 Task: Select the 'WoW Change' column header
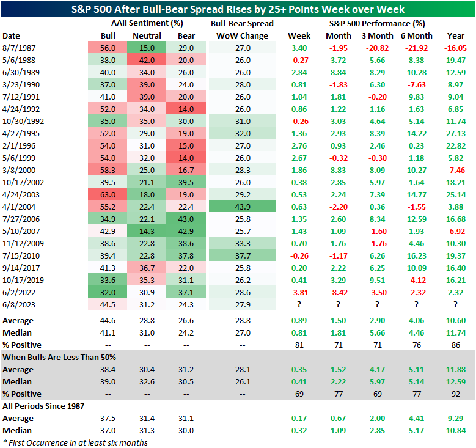click(x=242, y=36)
